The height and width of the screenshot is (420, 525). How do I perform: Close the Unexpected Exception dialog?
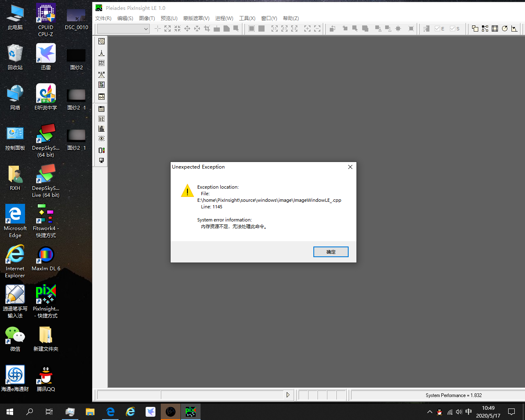pyautogui.click(x=350, y=167)
